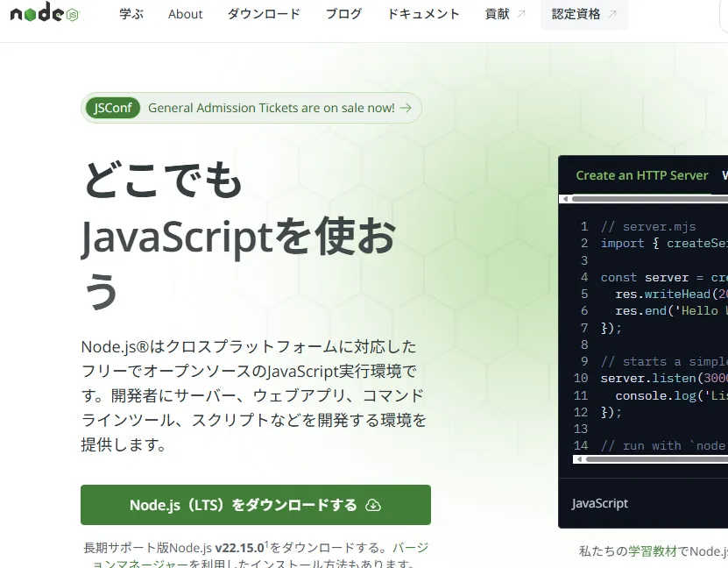The height and width of the screenshot is (568, 728).
Task: Click the JavaScript label below the code editor
Action: coord(599,503)
